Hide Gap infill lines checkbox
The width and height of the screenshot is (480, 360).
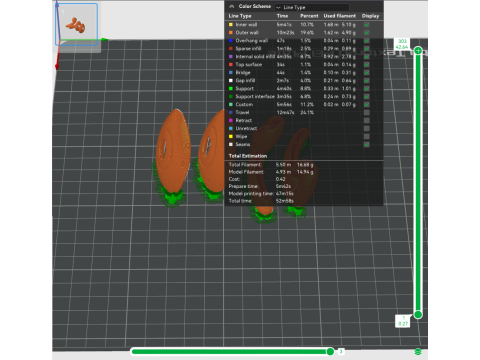(367, 81)
